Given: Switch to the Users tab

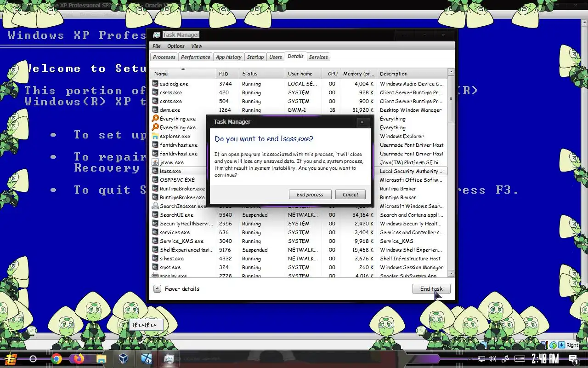Looking at the screenshot, I should pyautogui.click(x=275, y=57).
